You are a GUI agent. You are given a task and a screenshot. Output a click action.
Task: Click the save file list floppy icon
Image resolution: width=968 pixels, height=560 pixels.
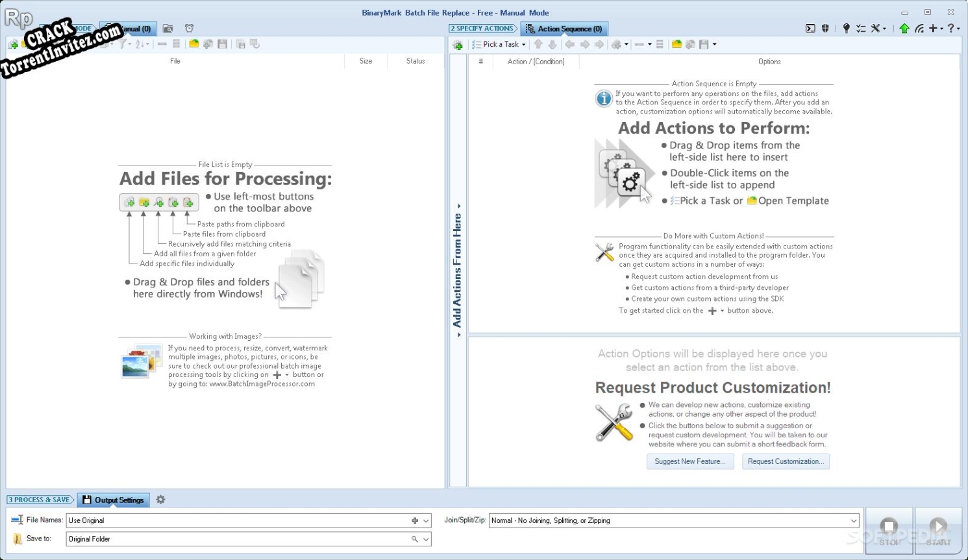(222, 44)
